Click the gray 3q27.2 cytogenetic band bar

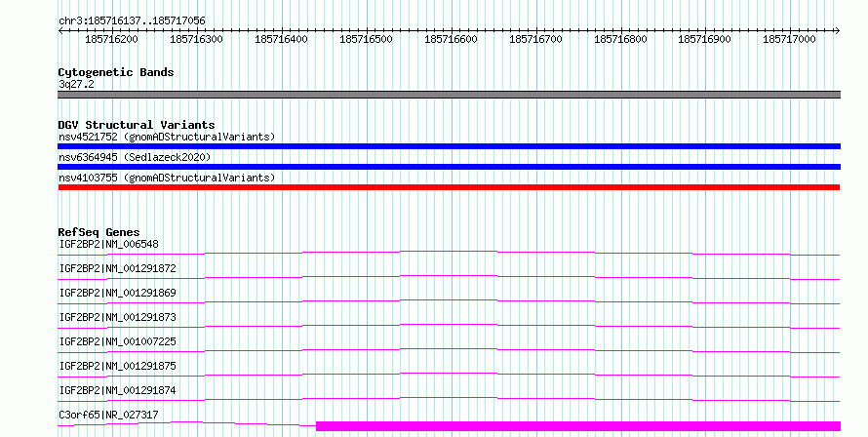(449, 95)
